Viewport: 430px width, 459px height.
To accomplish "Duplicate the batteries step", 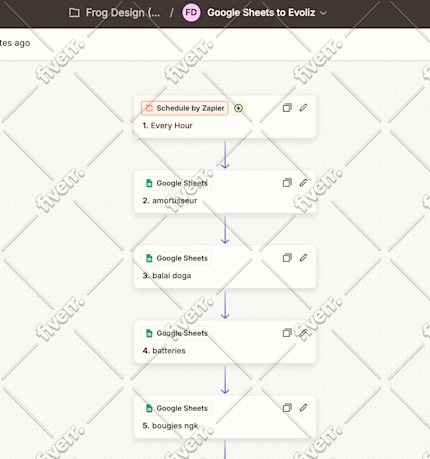I will 287,333.
